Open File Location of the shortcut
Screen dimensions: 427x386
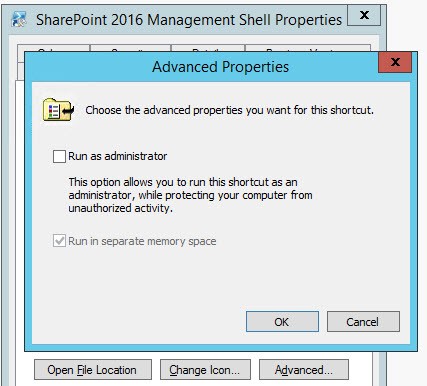[x=93, y=370]
